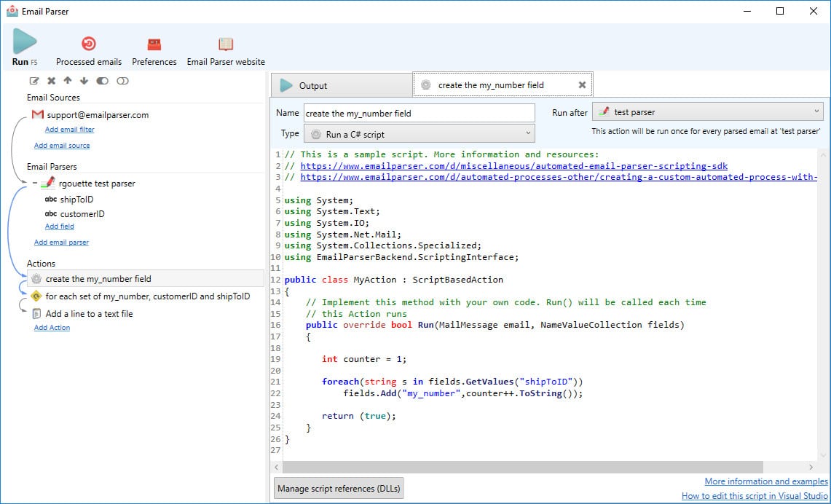Click the outlined disable toggle icon
Viewport: 831px width, 504px height.
(x=122, y=81)
